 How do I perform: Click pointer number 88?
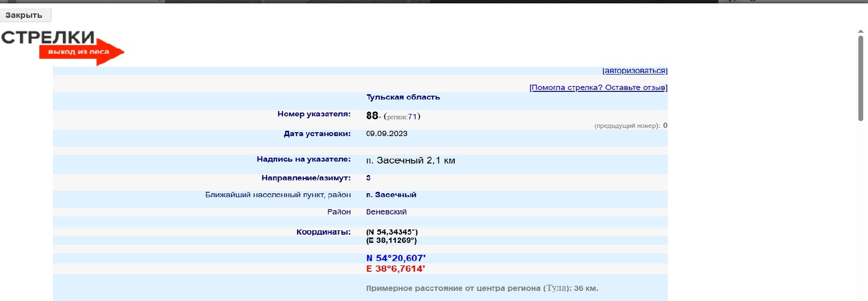point(372,116)
